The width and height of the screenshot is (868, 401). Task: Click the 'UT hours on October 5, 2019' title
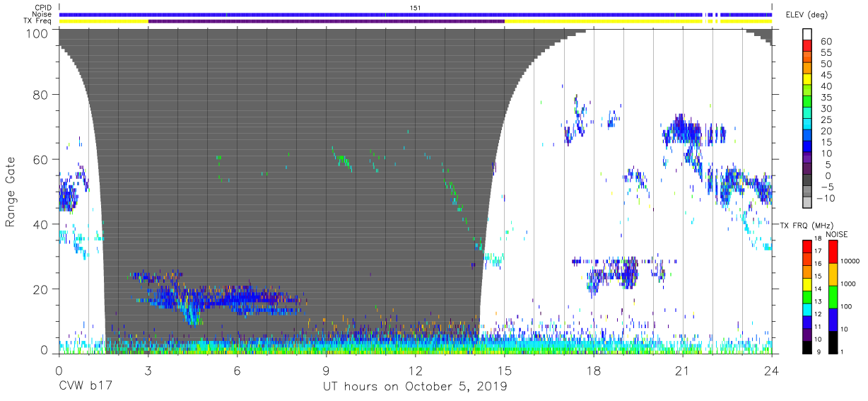pos(415,387)
